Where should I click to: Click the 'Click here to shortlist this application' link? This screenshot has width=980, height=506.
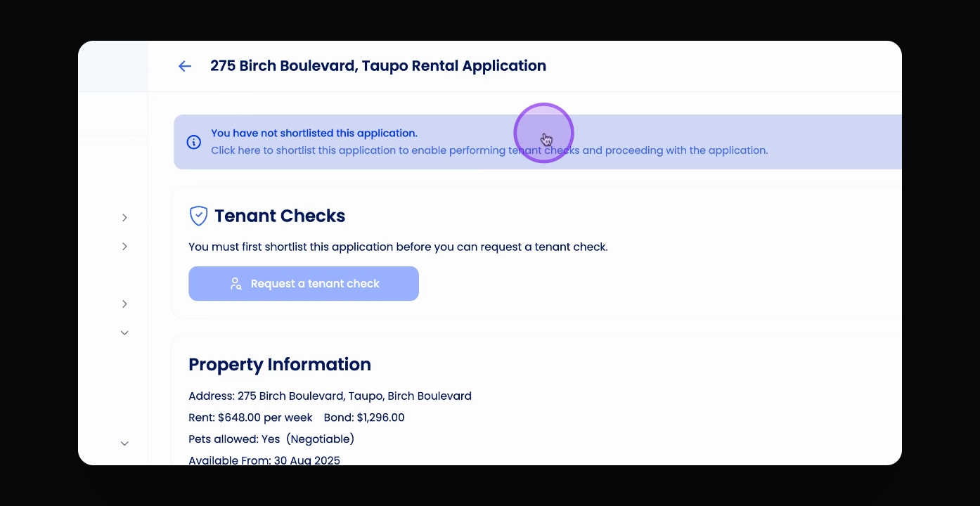489,150
